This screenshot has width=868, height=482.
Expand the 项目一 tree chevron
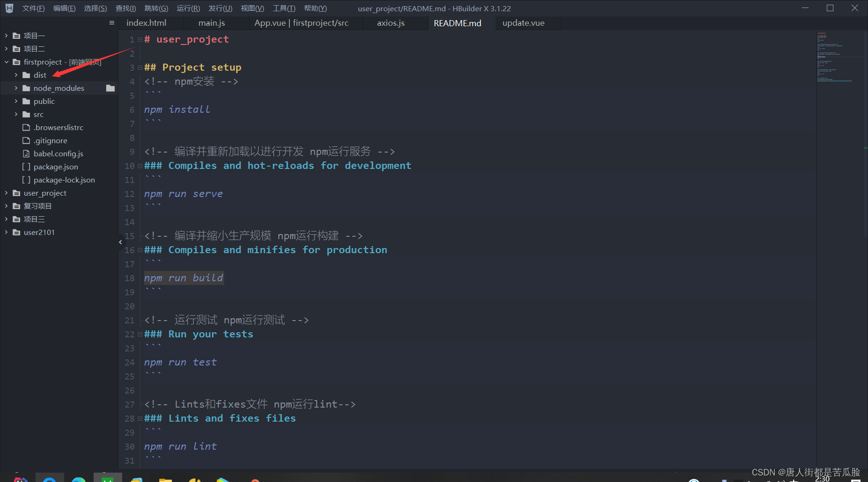pos(6,36)
